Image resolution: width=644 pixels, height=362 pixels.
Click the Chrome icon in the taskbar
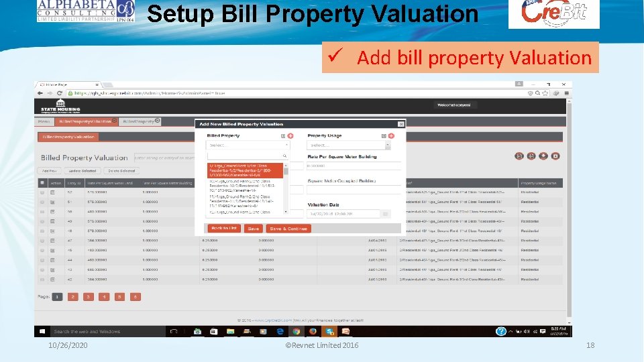[296, 331]
